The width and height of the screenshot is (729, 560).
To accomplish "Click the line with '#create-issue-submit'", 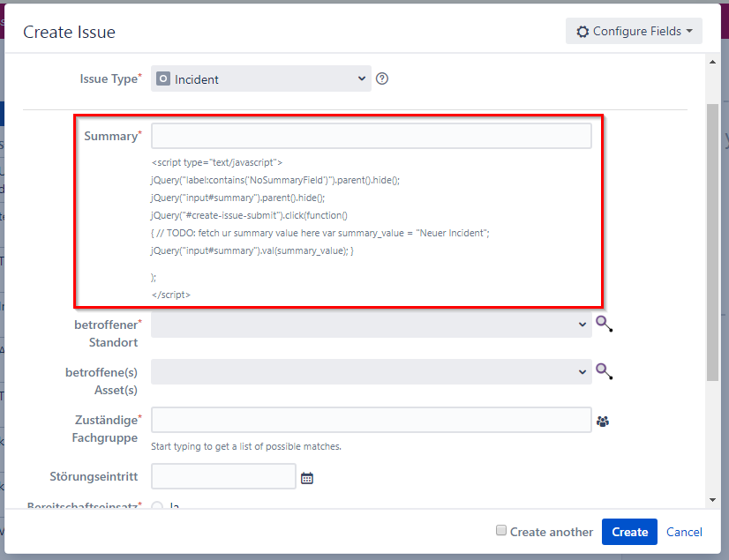I will click(x=249, y=216).
